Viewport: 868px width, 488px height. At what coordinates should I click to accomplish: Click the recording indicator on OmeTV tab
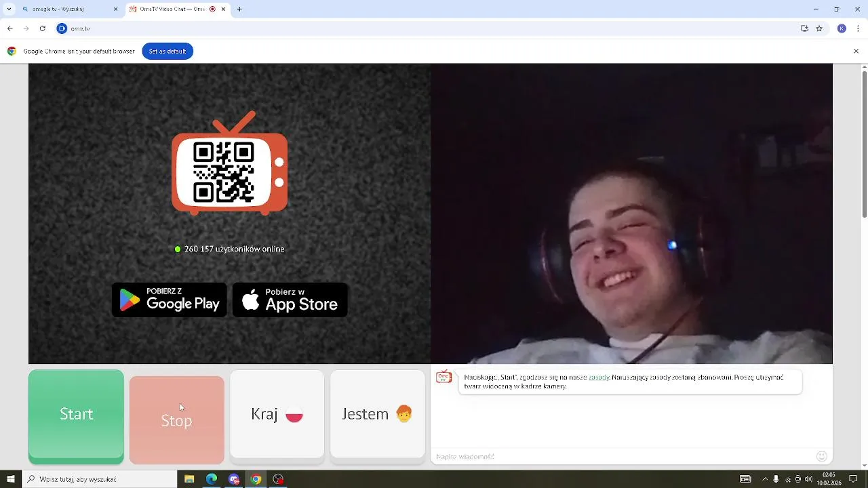212,9
